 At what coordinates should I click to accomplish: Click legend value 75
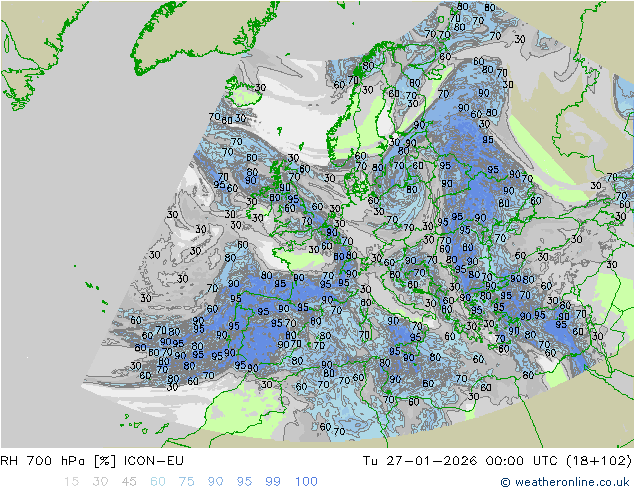186,482
